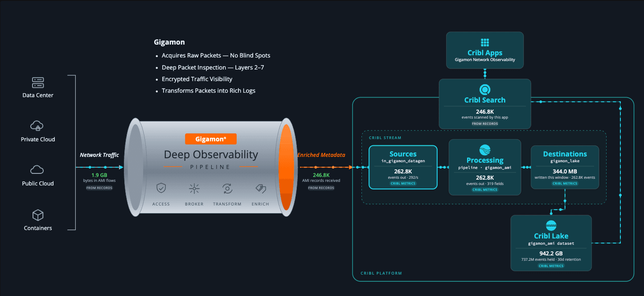Viewport: 644px width, 296px height.
Task: Click the 246.8K events scanned value
Action: click(485, 111)
